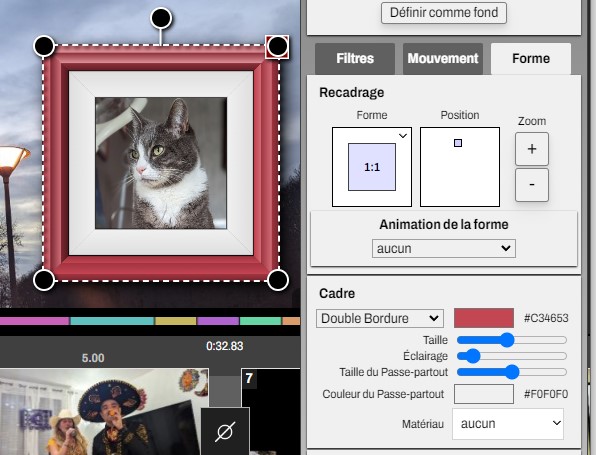596x455 pixels.
Task: Click the top-right corner handle of the frame
Action: (278, 46)
